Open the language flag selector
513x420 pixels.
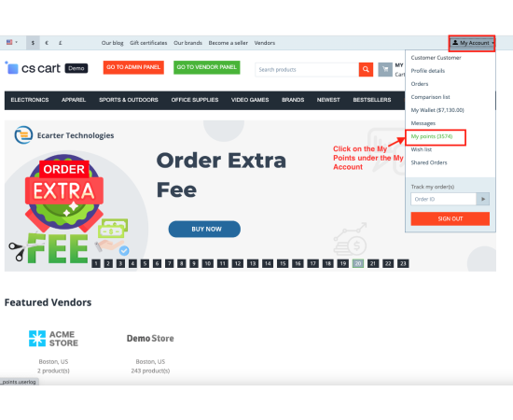point(12,43)
